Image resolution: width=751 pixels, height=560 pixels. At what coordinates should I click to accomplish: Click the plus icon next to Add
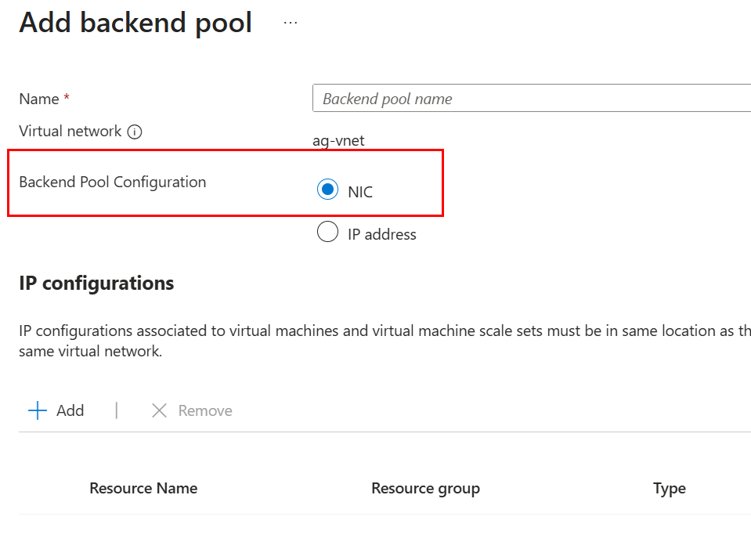[x=37, y=410]
